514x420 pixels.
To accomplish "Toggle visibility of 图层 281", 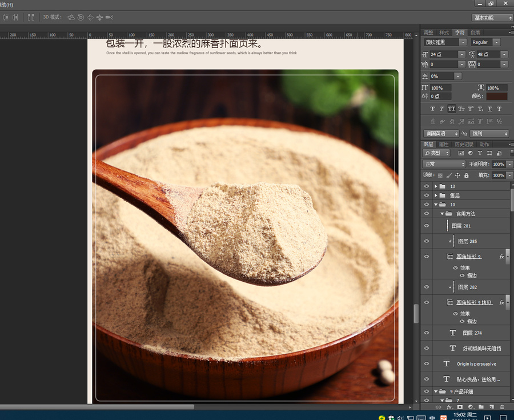I will [427, 226].
